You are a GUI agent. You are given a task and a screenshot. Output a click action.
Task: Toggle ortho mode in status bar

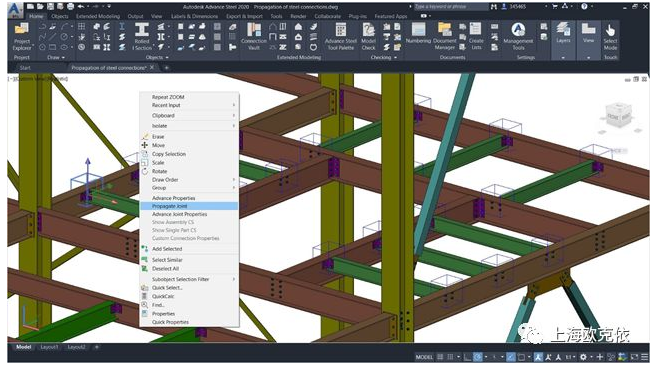tap(467, 357)
